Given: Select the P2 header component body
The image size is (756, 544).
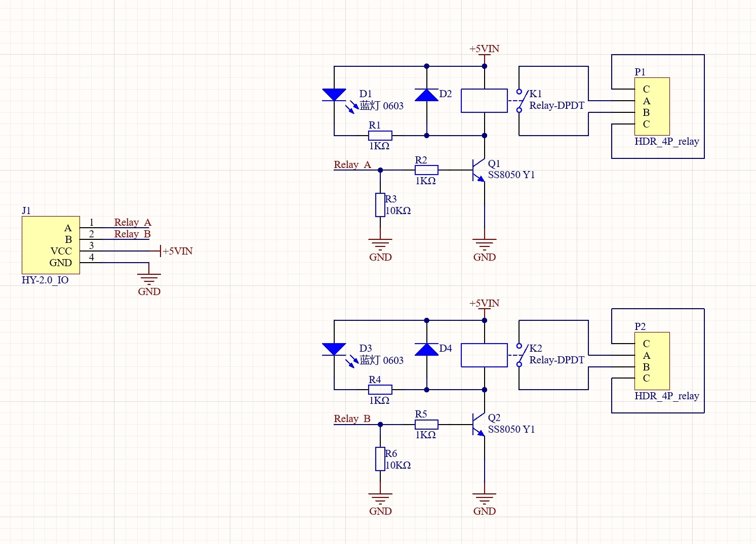Looking at the screenshot, I should coord(652,361).
